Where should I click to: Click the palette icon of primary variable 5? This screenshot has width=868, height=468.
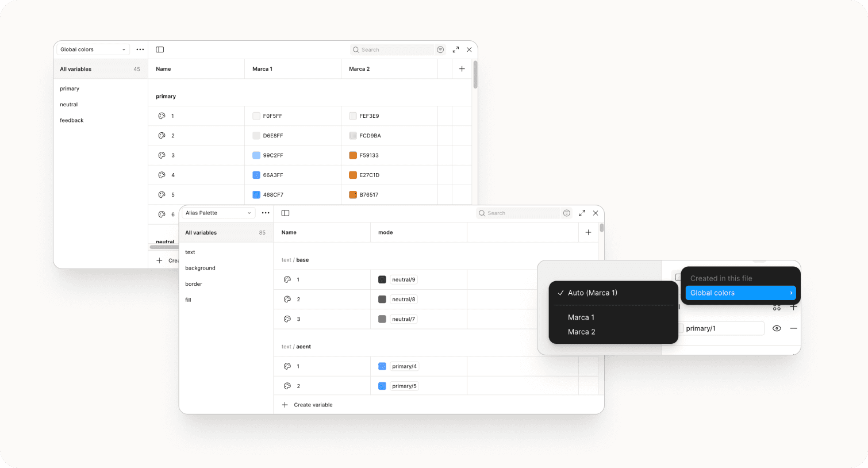(162, 195)
